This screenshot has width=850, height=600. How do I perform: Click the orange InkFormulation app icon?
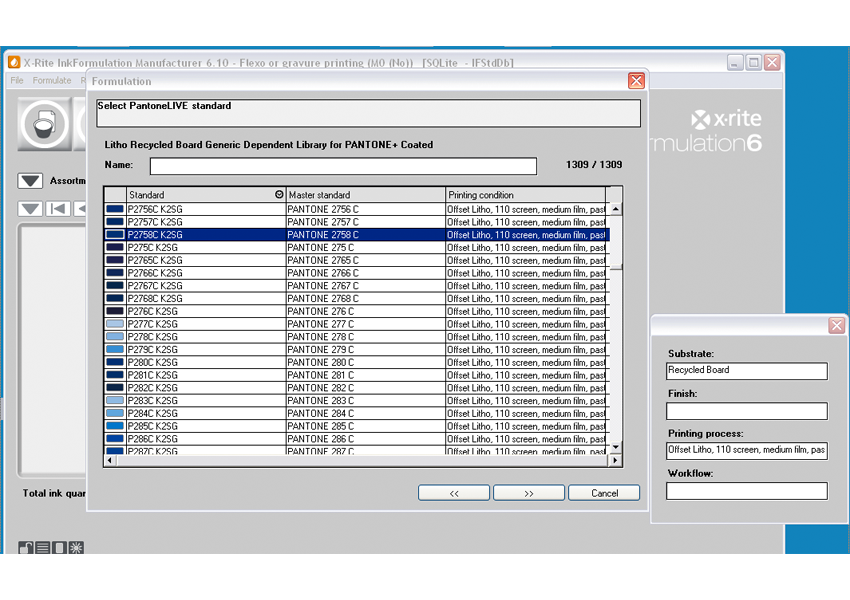(x=14, y=62)
